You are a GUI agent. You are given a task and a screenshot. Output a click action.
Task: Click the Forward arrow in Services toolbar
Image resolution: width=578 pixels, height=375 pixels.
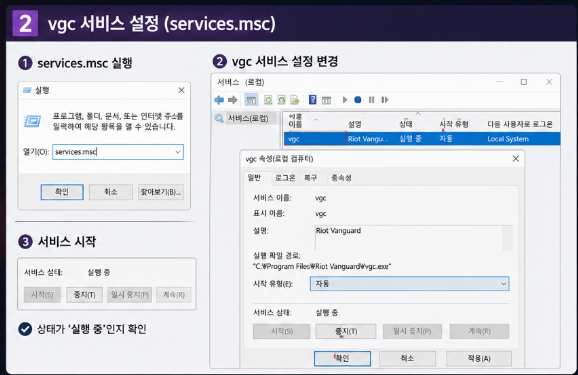[x=233, y=100]
